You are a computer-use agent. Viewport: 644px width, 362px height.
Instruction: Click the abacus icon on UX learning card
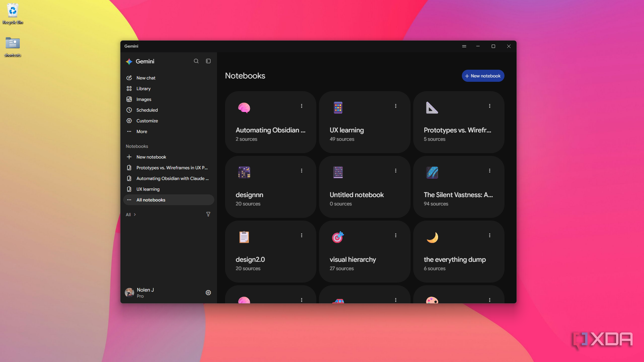338,108
